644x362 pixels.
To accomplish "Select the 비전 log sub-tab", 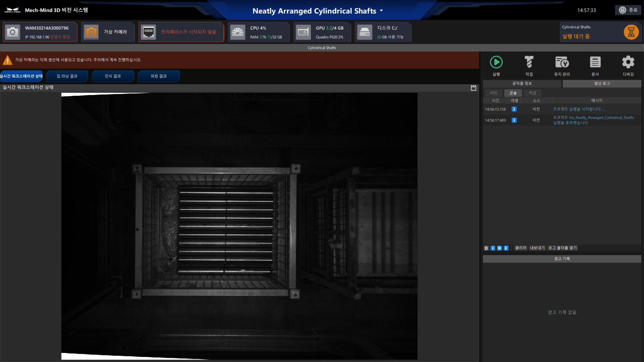I will point(494,93).
